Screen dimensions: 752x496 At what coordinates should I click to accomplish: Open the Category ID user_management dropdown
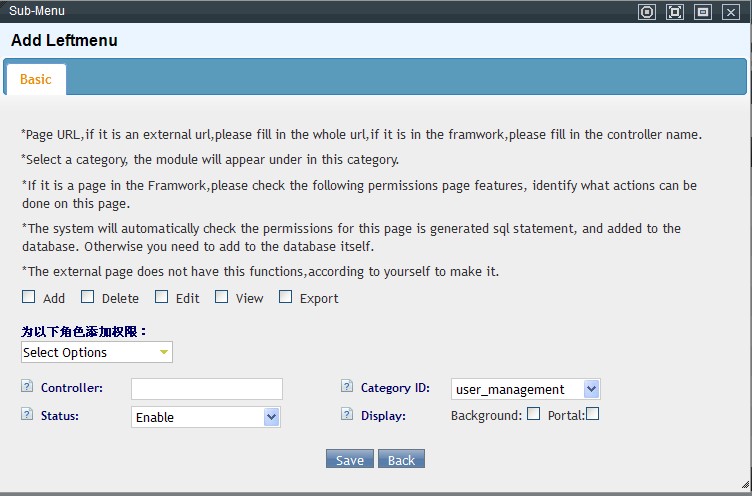(x=525, y=389)
